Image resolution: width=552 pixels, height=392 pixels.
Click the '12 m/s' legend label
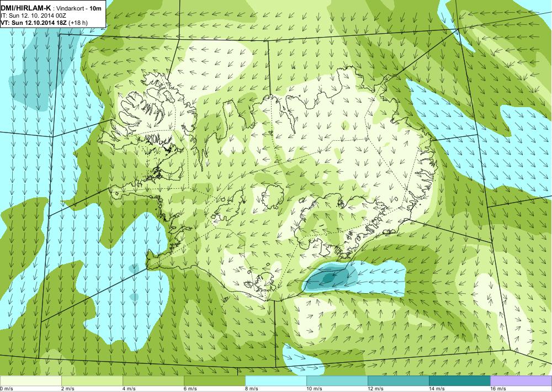pyautogui.click(x=375, y=389)
